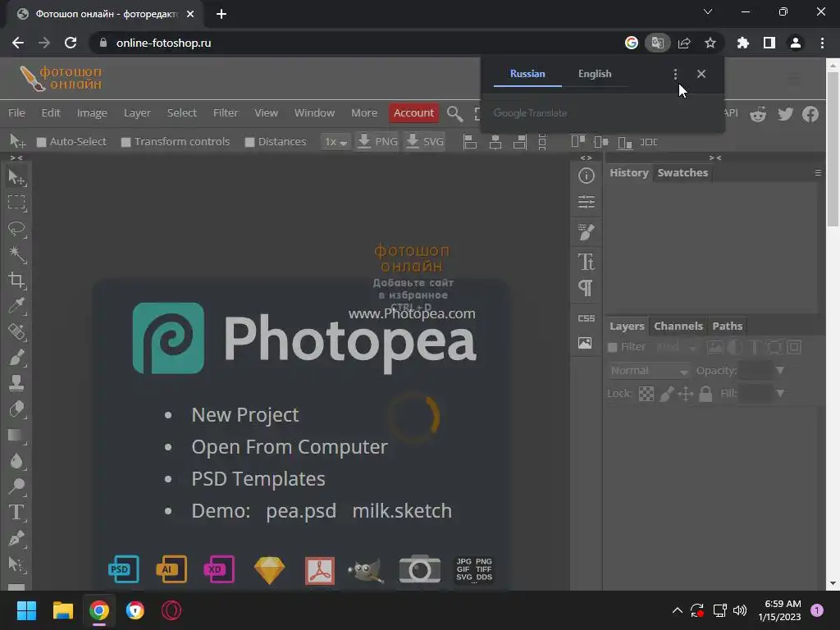Select the Eyedropper tool
The height and width of the screenshot is (630, 840).
coord(16,305)
